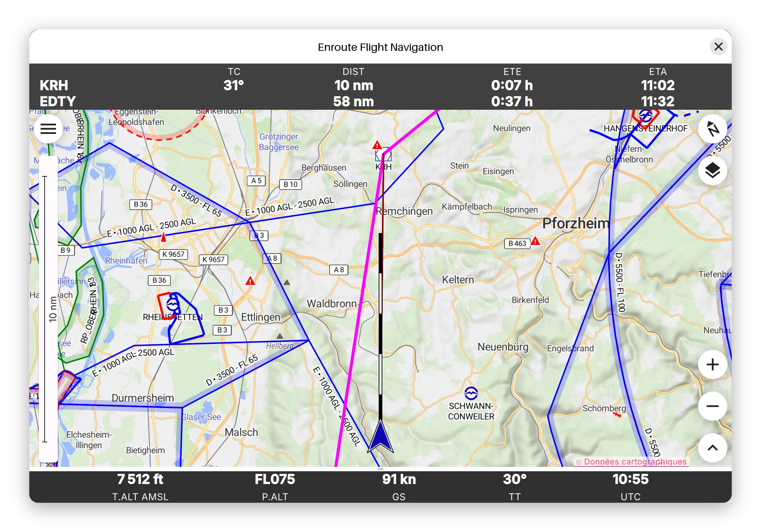
Task: Select the KRH waypoint symbol
Action: (x=383, y=155)
